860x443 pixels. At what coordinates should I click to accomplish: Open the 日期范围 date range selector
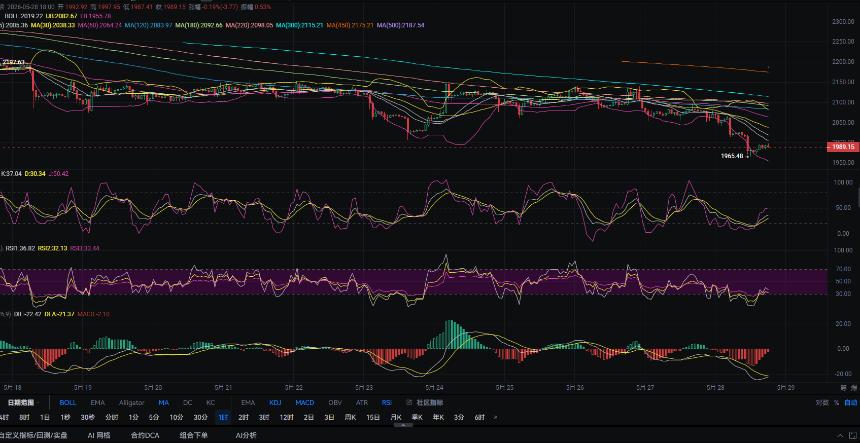pyautogui.click(x=21, y=402)
